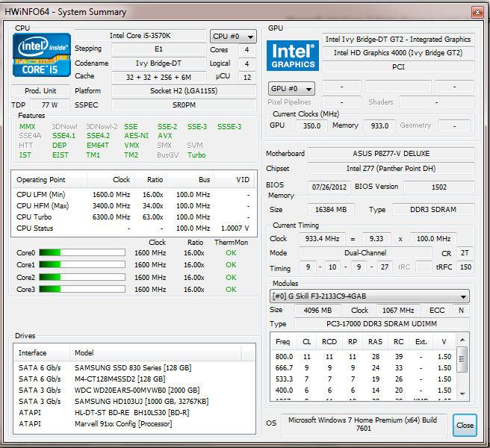Click the Core0 usage bar
Viewport: 490px width, 448px height.
(x=82, y=252)
